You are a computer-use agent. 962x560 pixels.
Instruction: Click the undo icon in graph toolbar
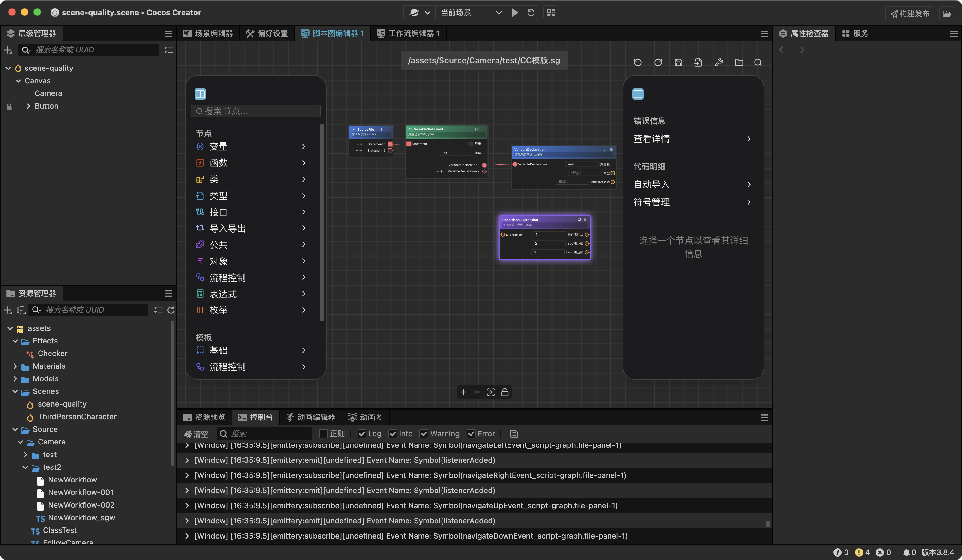(638, 63)
